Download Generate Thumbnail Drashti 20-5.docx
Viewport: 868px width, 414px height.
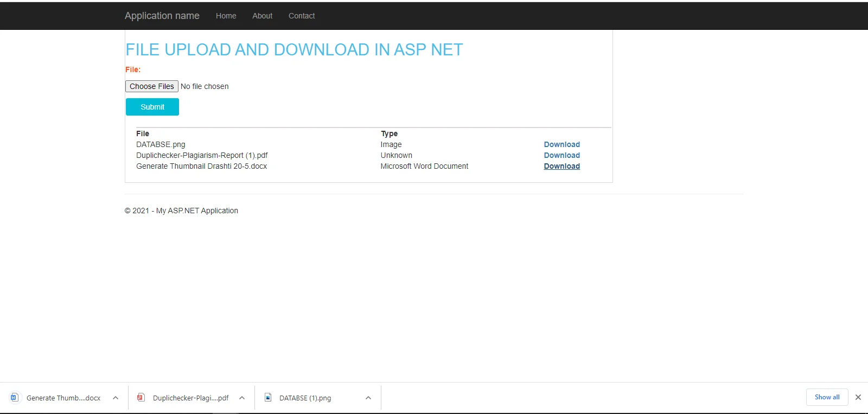point(562,166)
